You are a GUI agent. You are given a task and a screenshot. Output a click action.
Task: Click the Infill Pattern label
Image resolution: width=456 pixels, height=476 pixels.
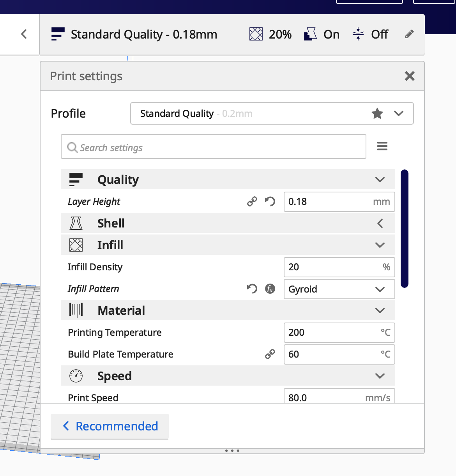(x=93, y=289)
